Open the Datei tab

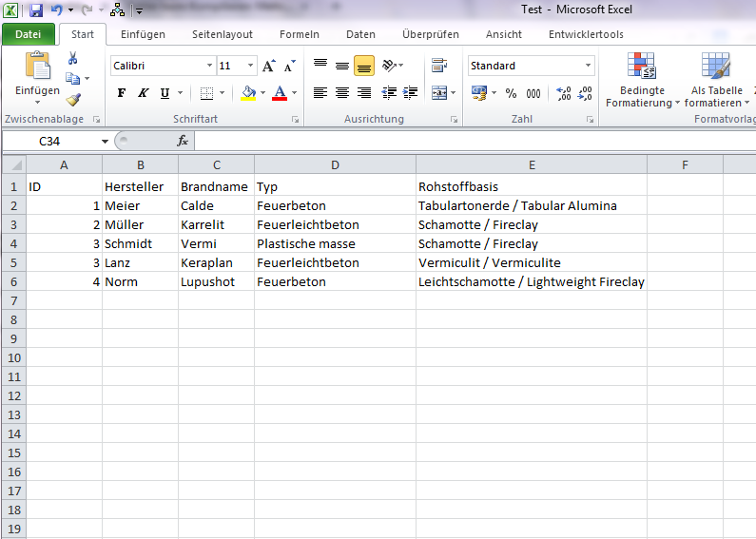coord(28,34)
